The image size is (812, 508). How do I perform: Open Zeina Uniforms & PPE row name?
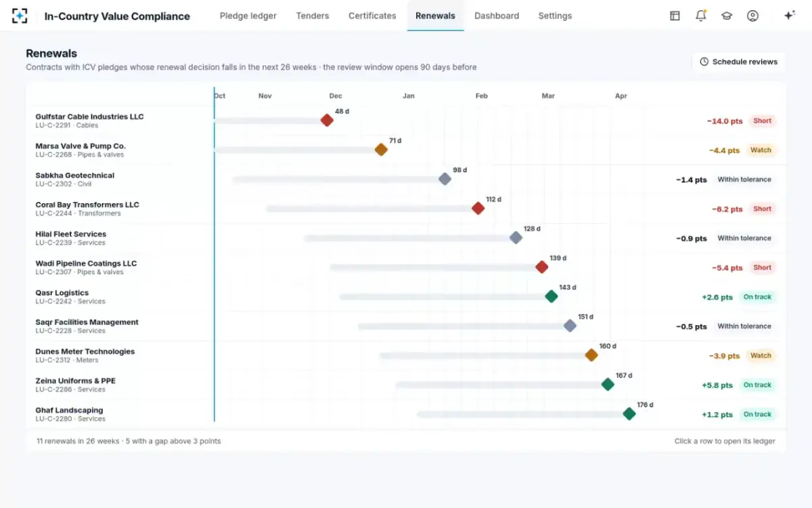(x=76, y=381)
